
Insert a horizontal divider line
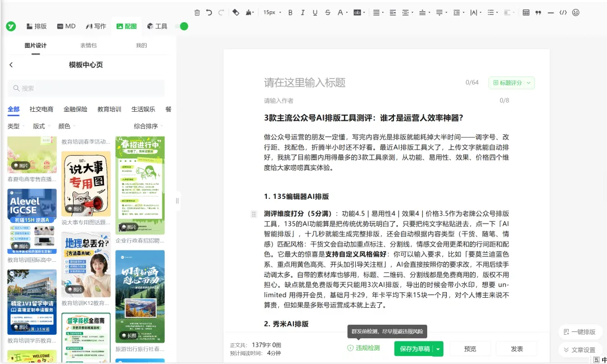click(550, 12)
